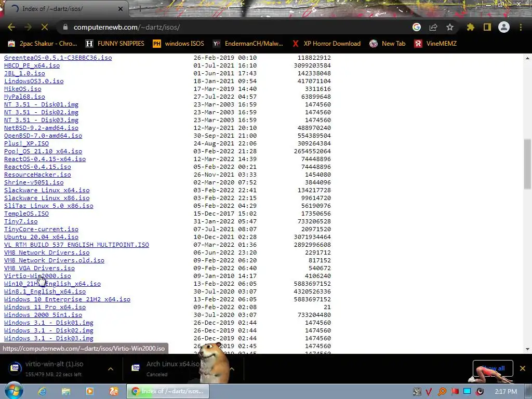
Task: Click the network tray icon
Action: [x=467, y=392]
